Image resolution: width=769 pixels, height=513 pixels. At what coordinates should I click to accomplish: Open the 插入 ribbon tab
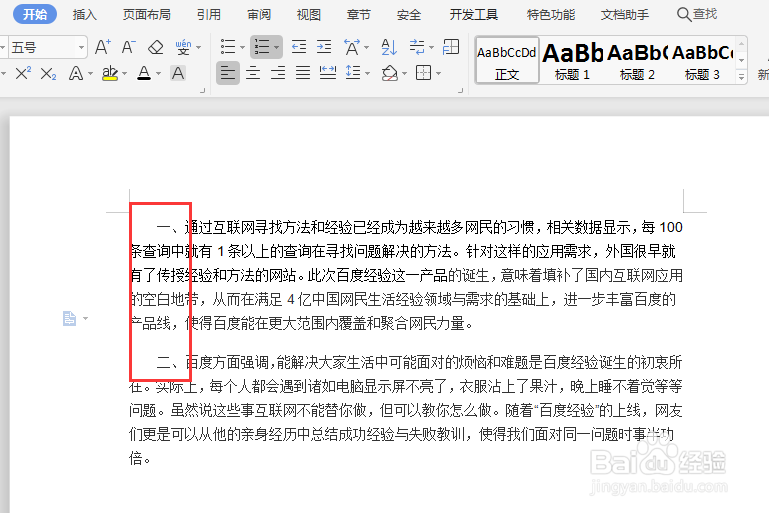(84, 15)
